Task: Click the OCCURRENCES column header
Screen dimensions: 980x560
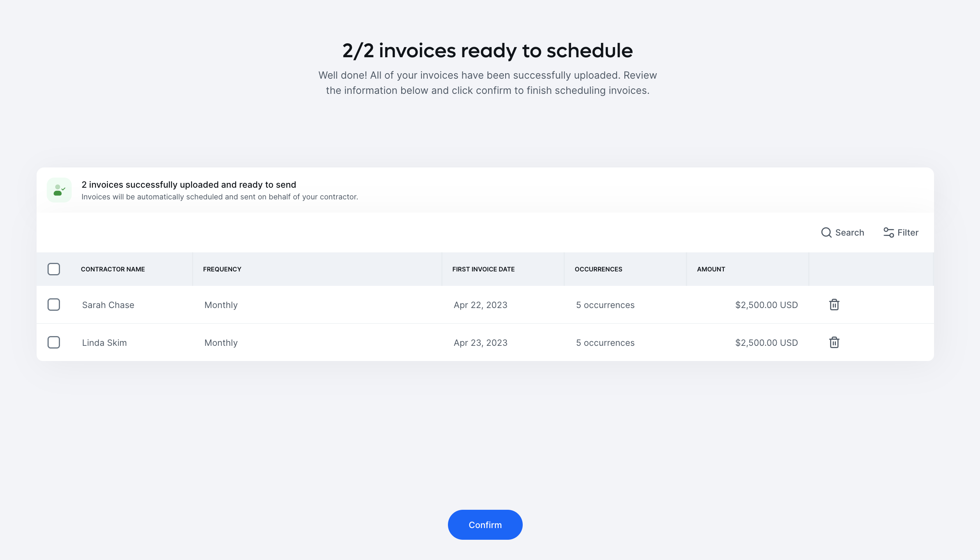Action: [x=599, y=269]
